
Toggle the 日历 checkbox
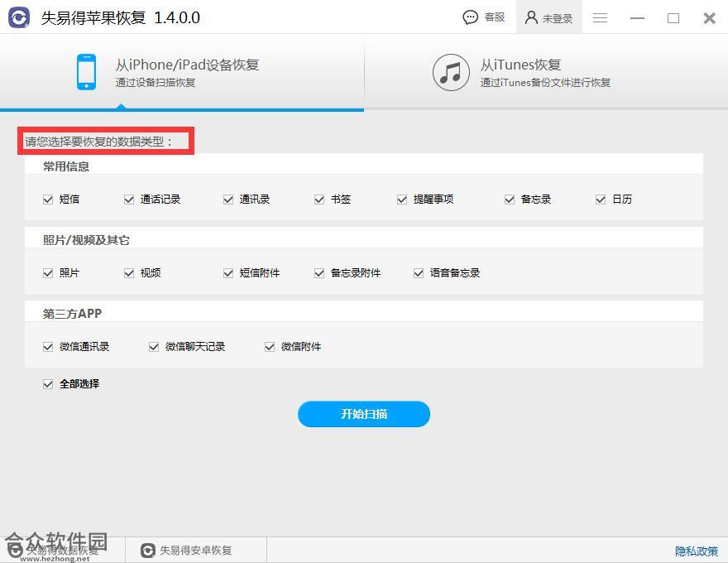click(x=601, y=200)
